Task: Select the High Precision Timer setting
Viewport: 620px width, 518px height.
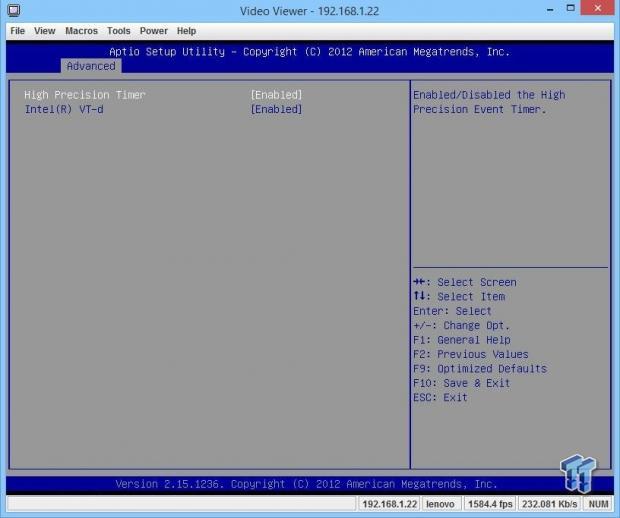Action: (85, 95)
